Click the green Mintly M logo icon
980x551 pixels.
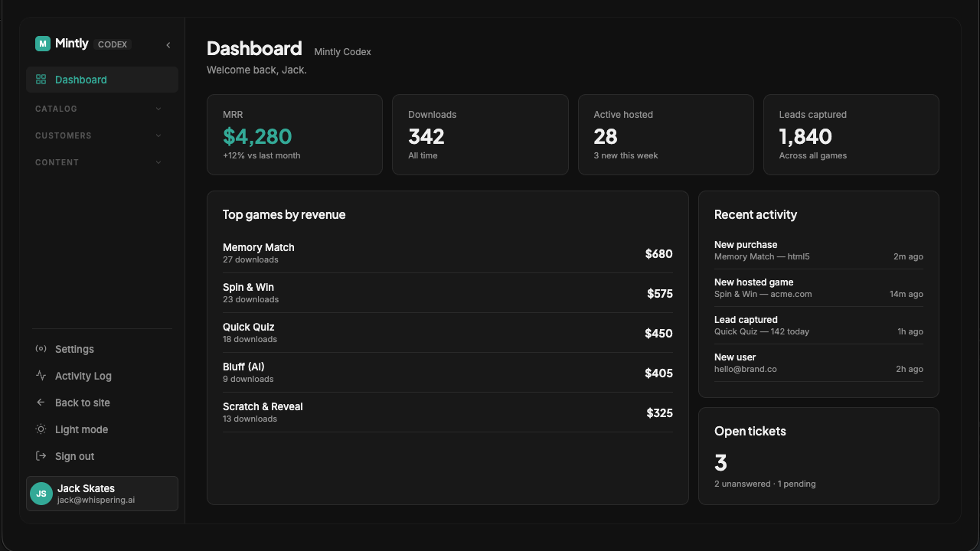43,44
